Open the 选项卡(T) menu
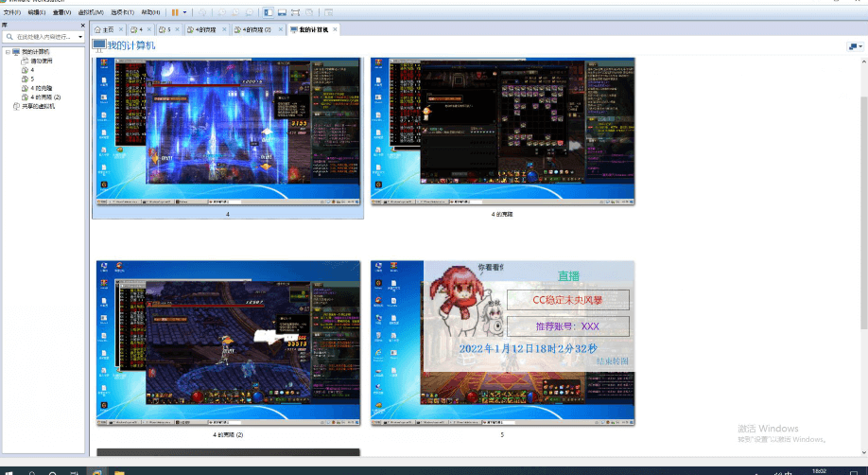Screen dimensions: 868x475 point(122,12)
